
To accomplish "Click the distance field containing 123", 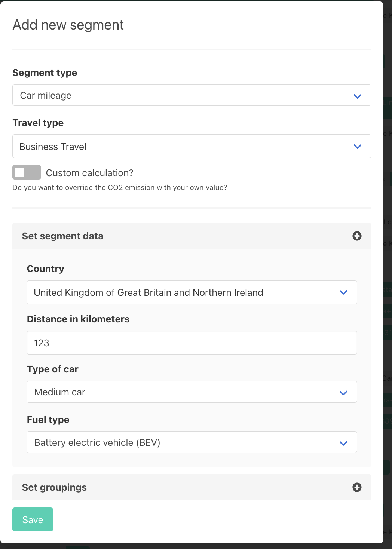I will (x=192, y=343).
